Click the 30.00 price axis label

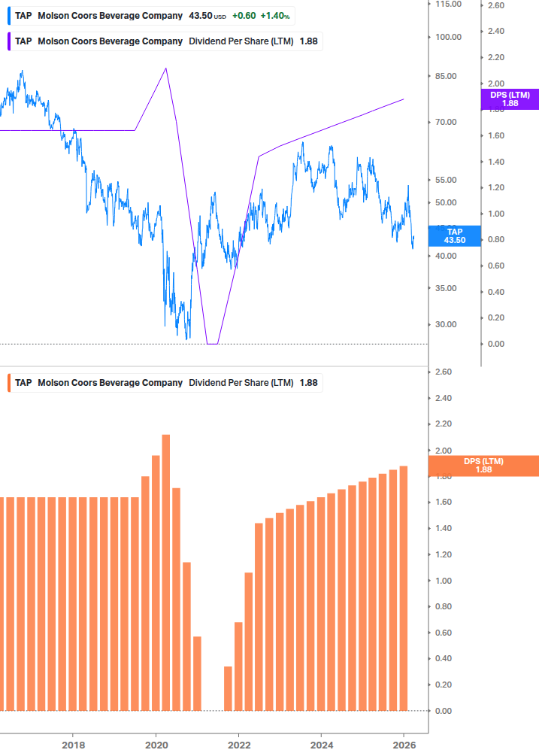point(446,324)
